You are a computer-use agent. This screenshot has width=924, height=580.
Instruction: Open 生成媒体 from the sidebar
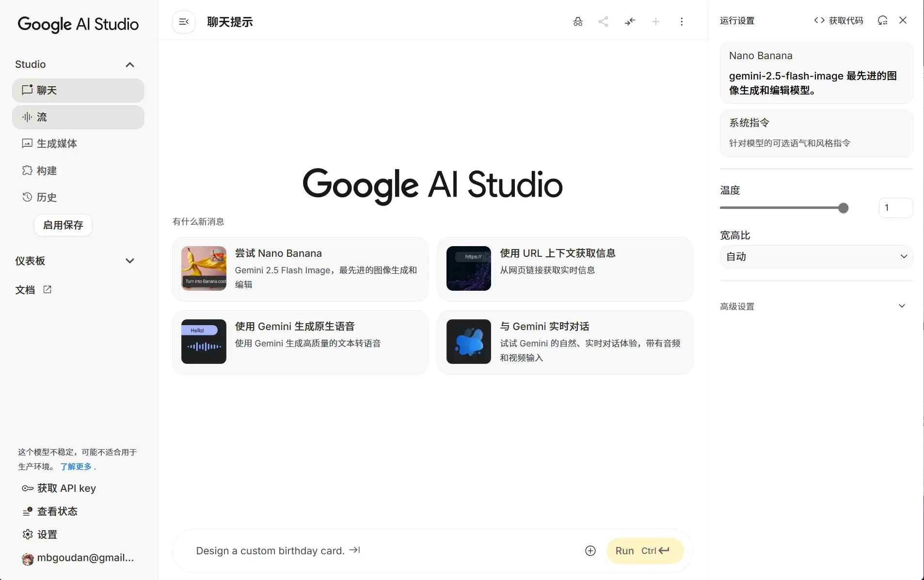point(57,143)
